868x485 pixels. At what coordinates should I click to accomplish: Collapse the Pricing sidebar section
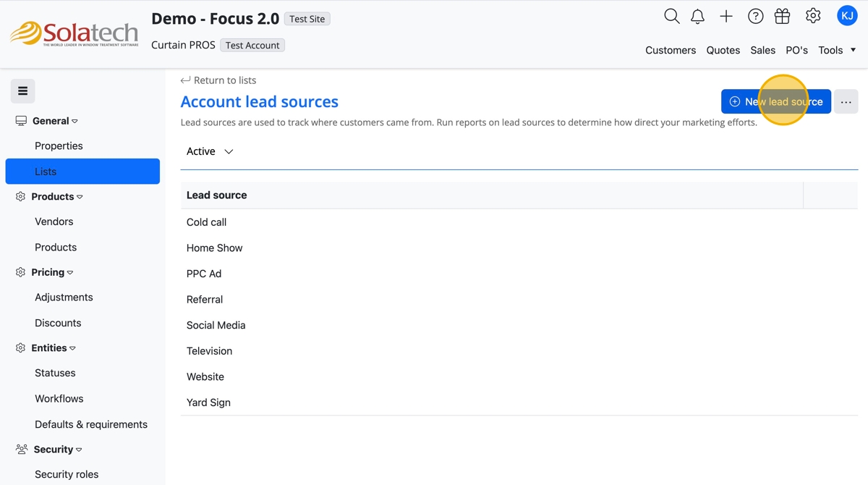pyautogui.click(x=51, y=272)
